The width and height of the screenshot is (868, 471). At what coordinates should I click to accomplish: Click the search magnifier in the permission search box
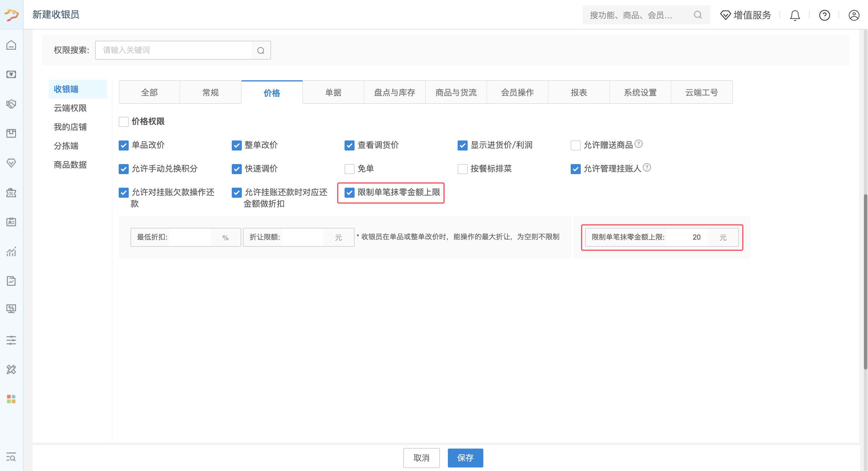[x=261, y=50]
